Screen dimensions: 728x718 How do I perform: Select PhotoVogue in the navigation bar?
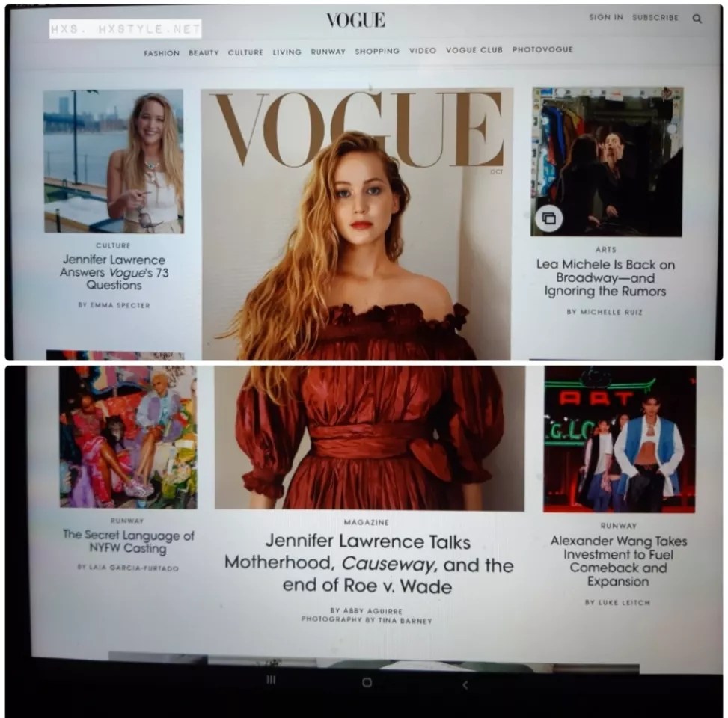[x=542, y=49]
